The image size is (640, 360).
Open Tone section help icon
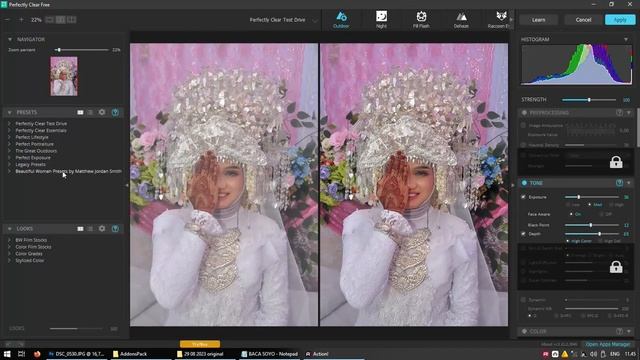(x=620, y=183)
